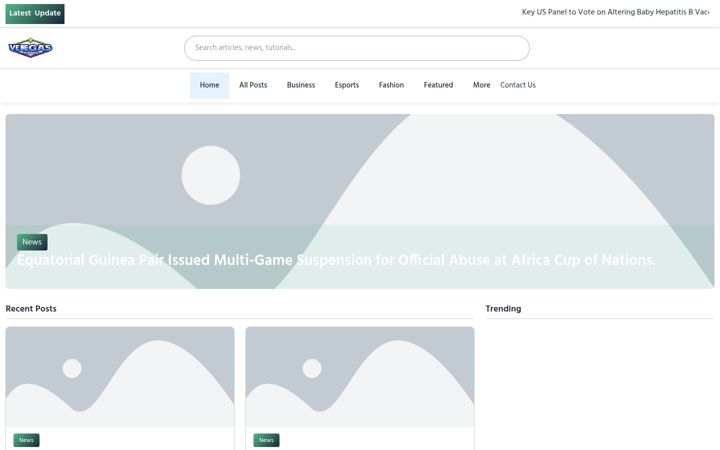The height and width of the screenshot is (450, 720).
Task: Click News tag on second recent post
Action: [266, 440]
